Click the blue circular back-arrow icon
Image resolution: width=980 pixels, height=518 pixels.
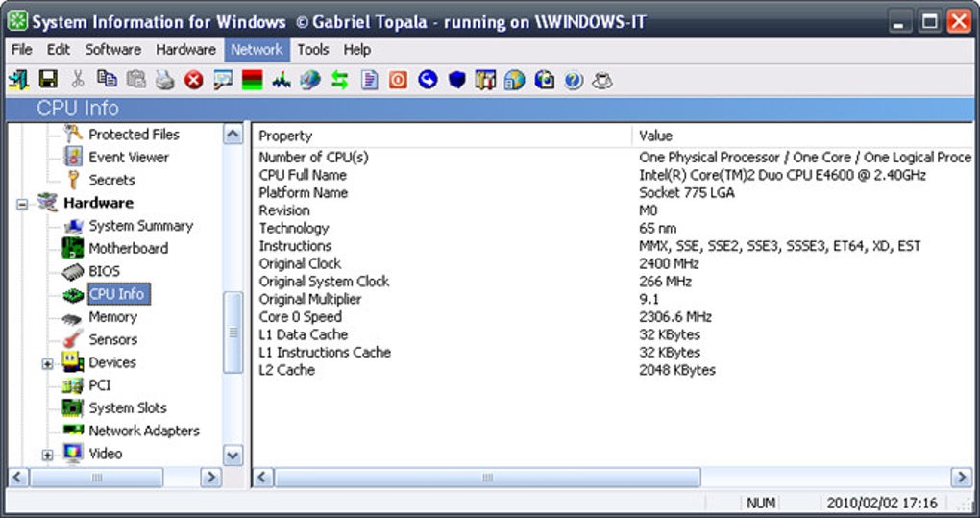coord(428,80)
